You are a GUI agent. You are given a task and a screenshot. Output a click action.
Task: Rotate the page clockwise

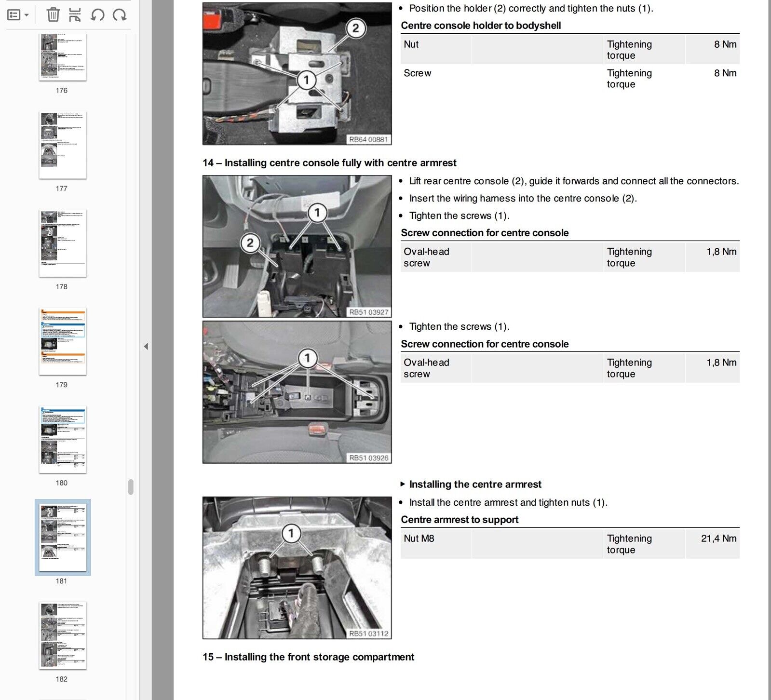coord(120,15)
